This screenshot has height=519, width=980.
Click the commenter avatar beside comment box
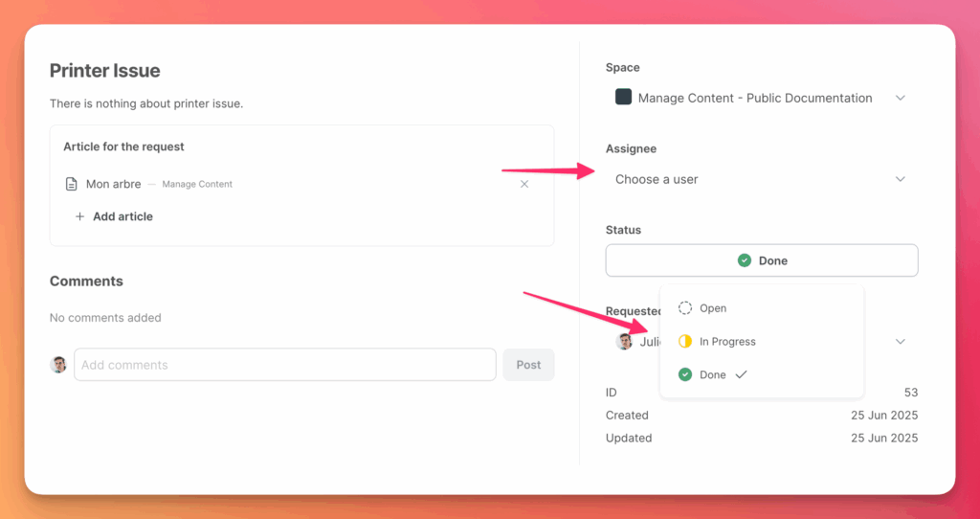(x=58, y=365)
